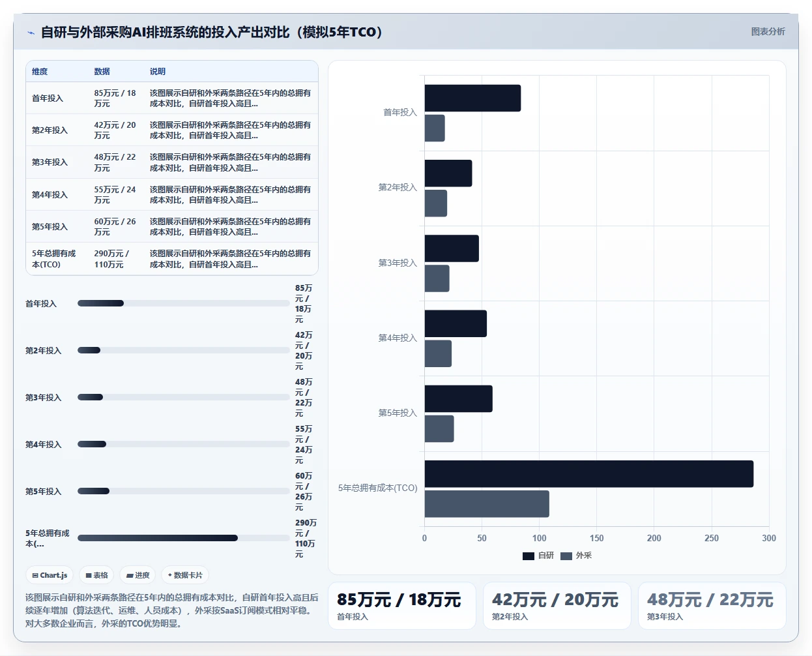Click the description paragraph below the tags
This screenshot has width=812, height=656.
pyautogui.click(x=172, y=610)
